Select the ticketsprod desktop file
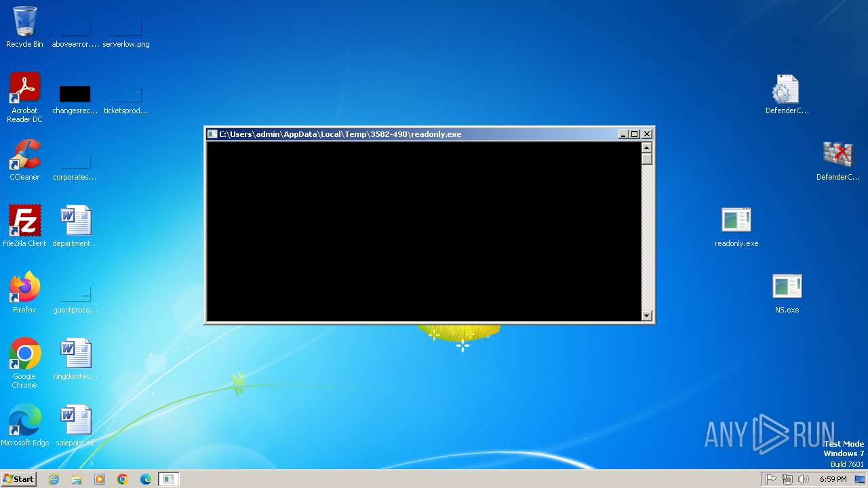868x488 pixels. (126, 98)
